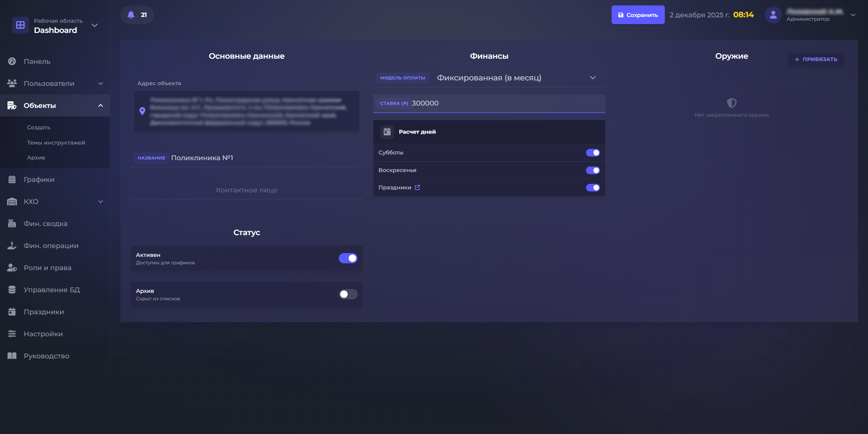Go to Фин. сводка menu item
The height and width of the screenshot is (434, 868).
click(45, 224)
